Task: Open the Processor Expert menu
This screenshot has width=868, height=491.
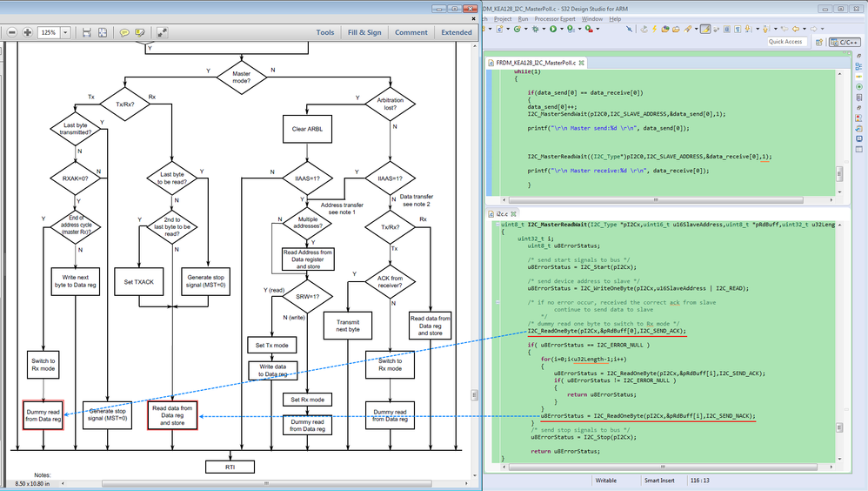Action: coord(555,19)
